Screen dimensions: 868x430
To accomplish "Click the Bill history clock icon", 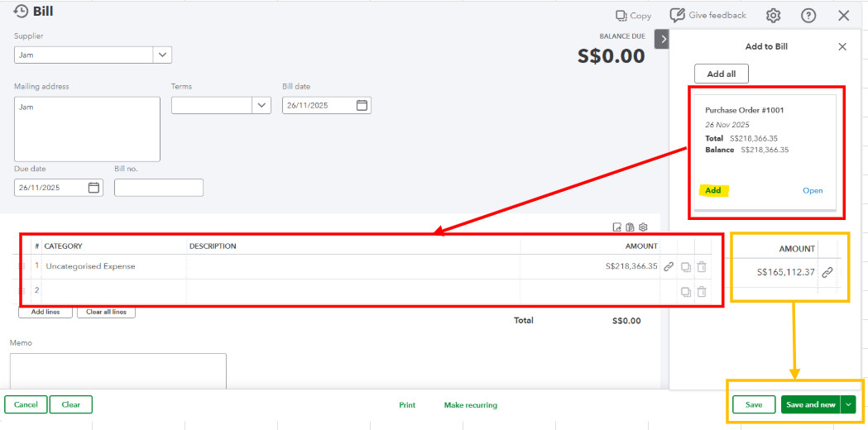I will pyautogui.click(x=21, y=12).
